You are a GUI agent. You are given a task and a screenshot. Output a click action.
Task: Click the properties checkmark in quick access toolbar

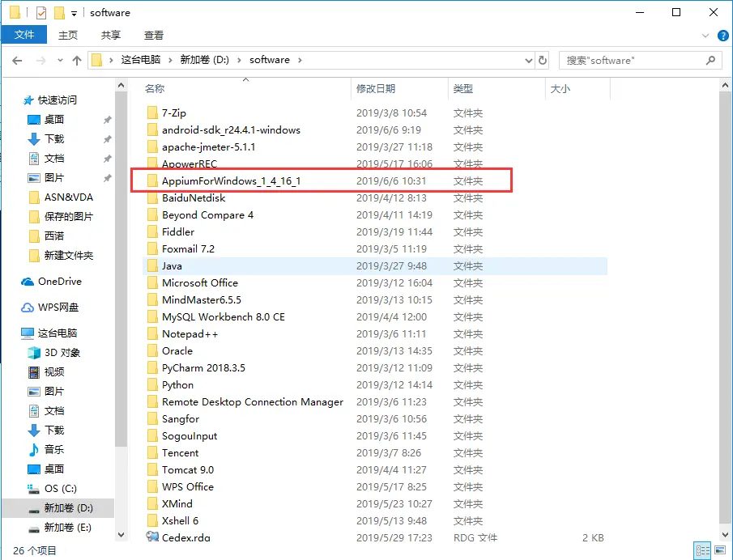41,13
